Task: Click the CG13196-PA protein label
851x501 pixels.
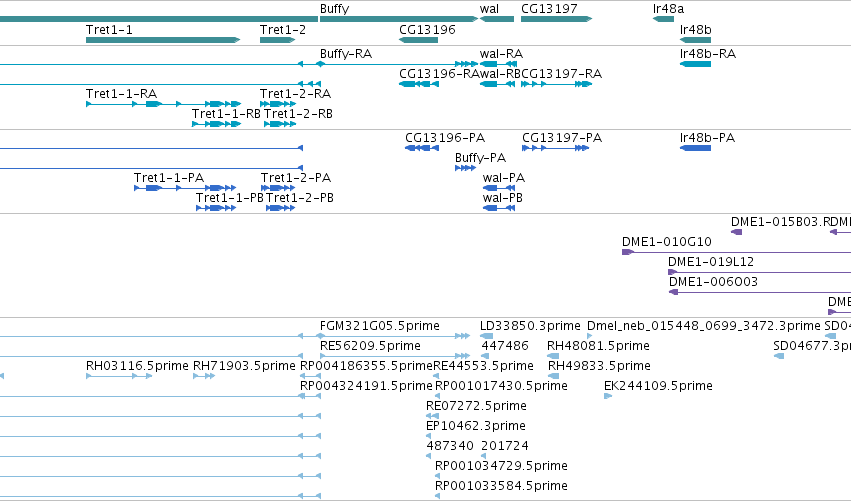Action: 445,138
